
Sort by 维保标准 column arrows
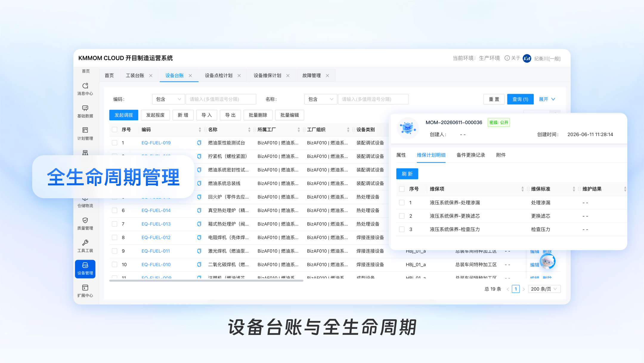574,189
